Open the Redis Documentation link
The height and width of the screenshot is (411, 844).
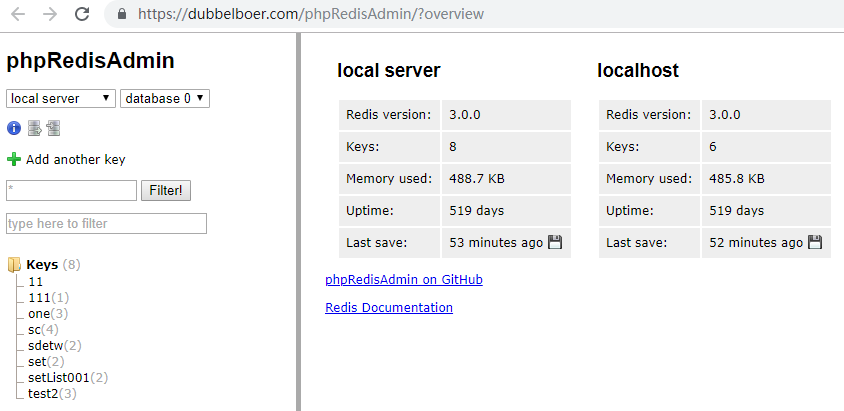(389, 308)
